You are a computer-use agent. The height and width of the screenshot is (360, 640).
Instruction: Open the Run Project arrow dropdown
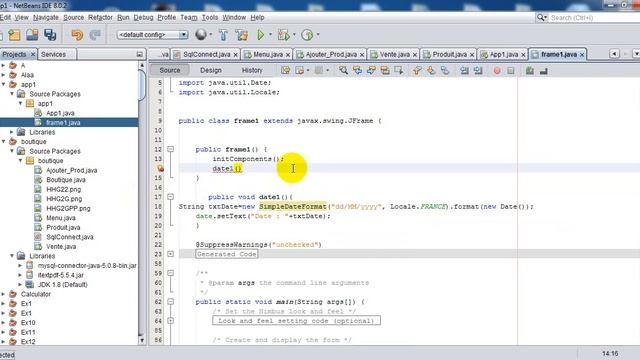[270, 35]
